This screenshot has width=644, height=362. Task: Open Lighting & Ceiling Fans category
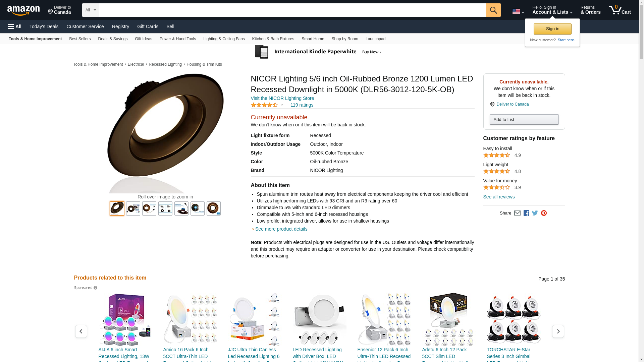point(224,39)
